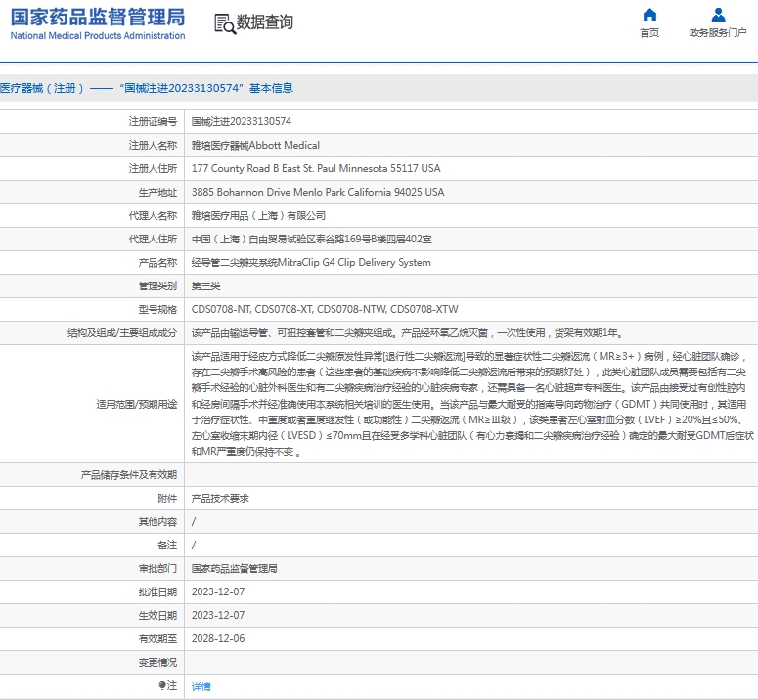Click 批准日期 value 2023-12-07
Image resolution: width=758 pixels, height=700 pixels.
[218, 591]
